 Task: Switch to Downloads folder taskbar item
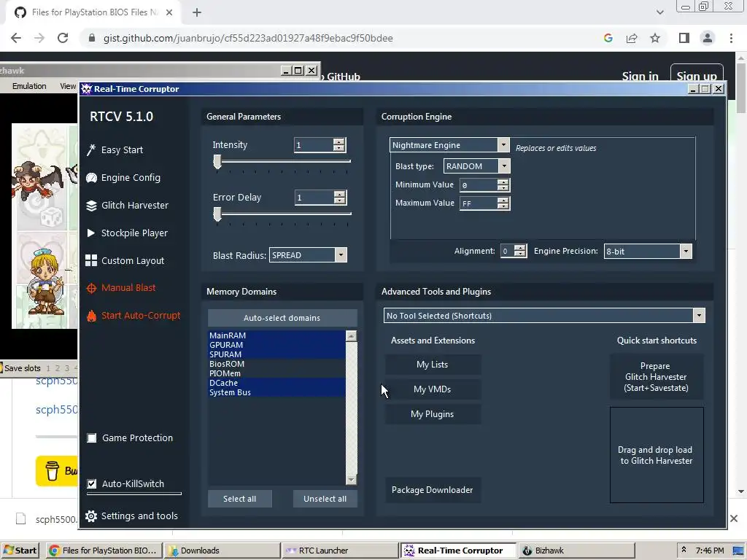click(222, 551)
